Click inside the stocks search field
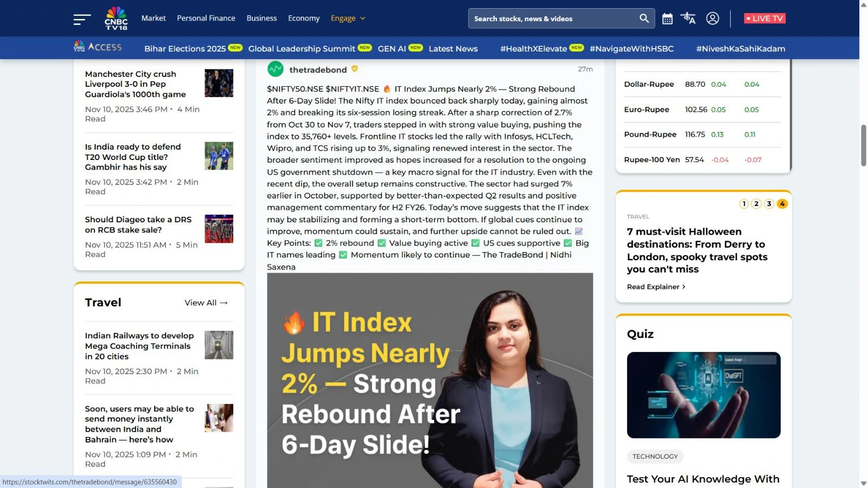Viewport: 868px width, 488px height. point(548,18)
